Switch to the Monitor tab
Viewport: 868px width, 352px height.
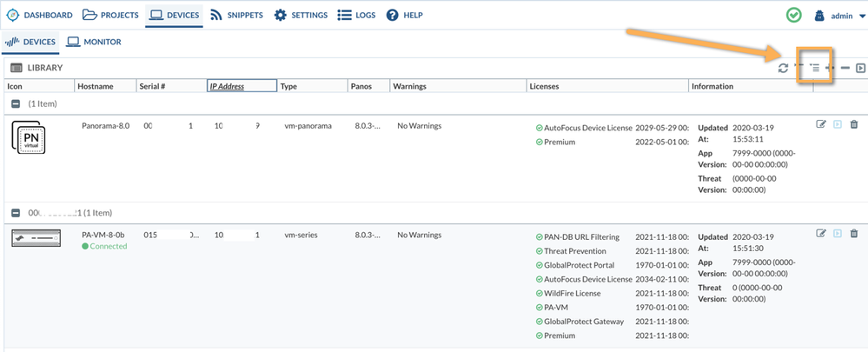click(x=94, y=42)
